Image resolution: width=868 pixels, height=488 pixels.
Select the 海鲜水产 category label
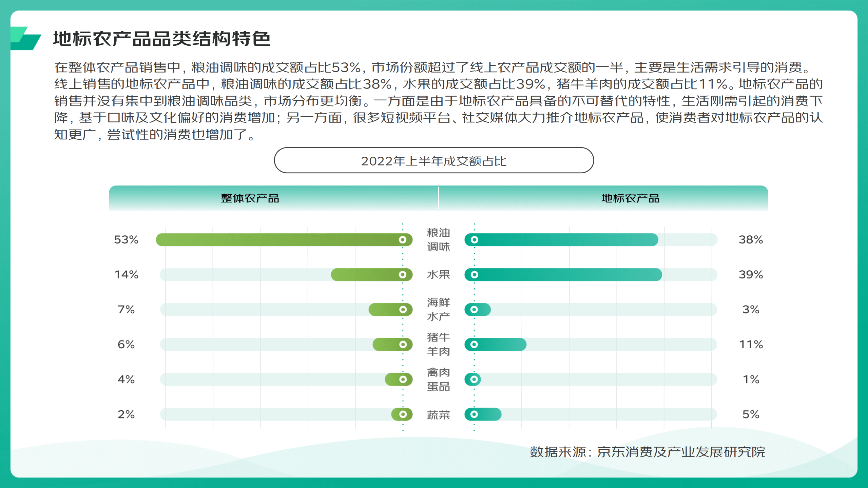click(438, 310)
